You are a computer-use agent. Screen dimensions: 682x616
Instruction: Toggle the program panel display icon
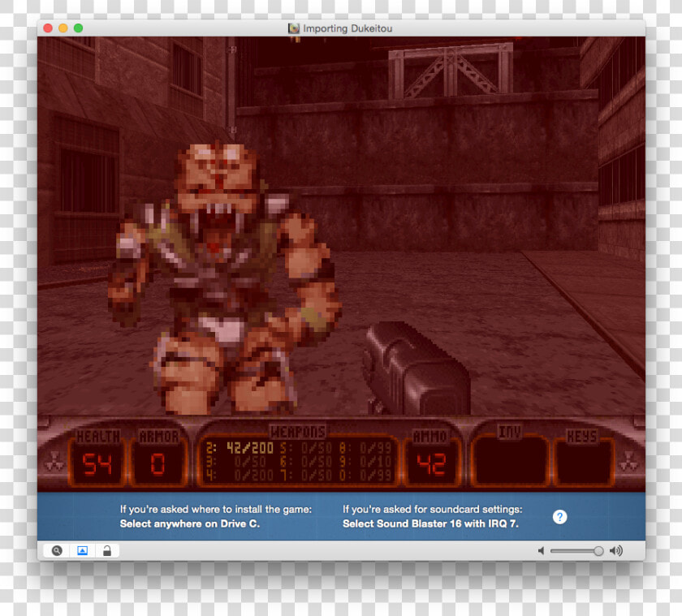point(82,551)
